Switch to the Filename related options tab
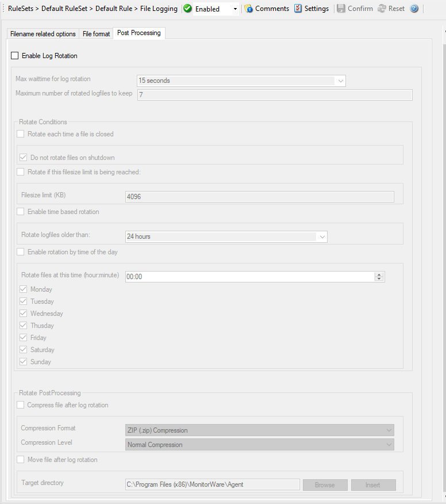Viewport: 446px width, 504px height. click(x=43, y=34)
